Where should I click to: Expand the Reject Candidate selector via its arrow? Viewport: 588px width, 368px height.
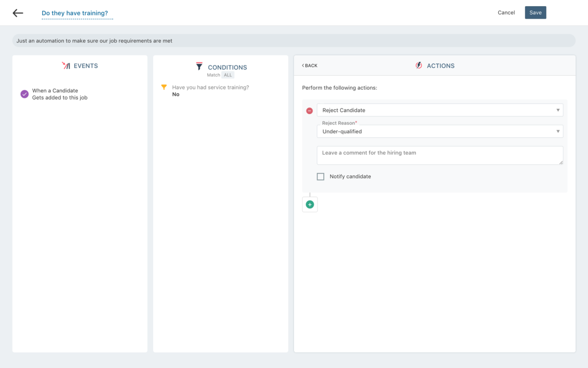click(558, 110)
